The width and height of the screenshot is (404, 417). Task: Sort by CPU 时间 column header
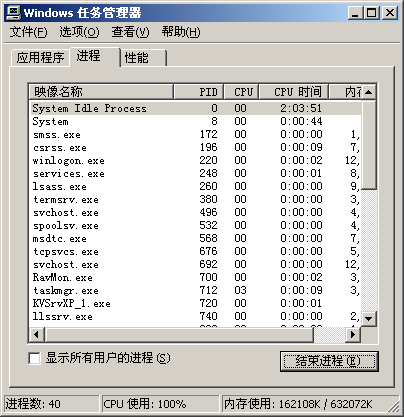pyautogui.click(x=294, y=92)
